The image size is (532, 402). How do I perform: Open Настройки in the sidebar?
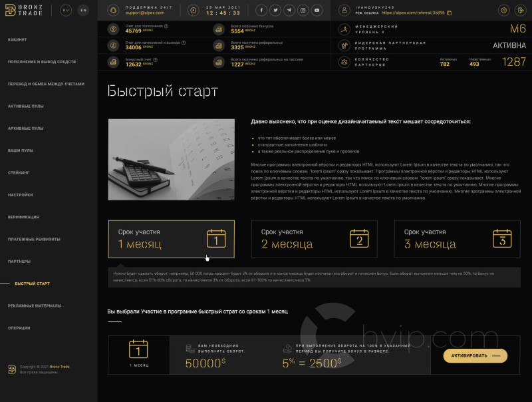[x=21, y=195]
